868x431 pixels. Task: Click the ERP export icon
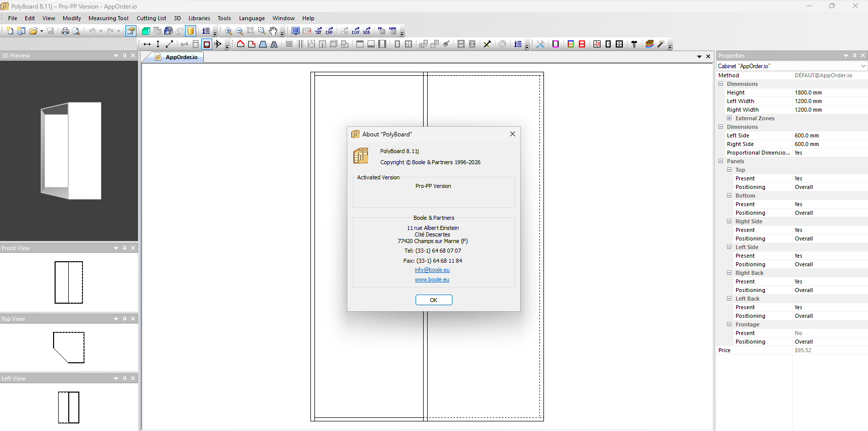point(329,31)
